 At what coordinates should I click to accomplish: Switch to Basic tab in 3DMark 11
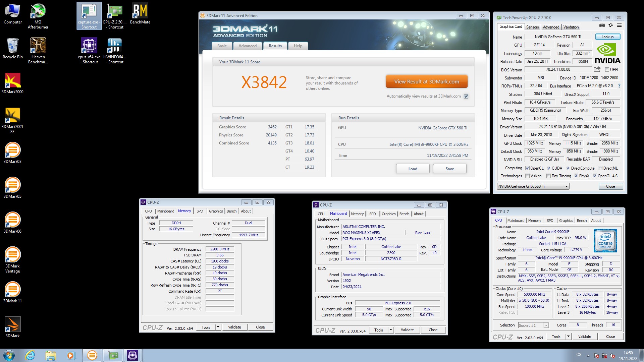click(x=222, y=46)
